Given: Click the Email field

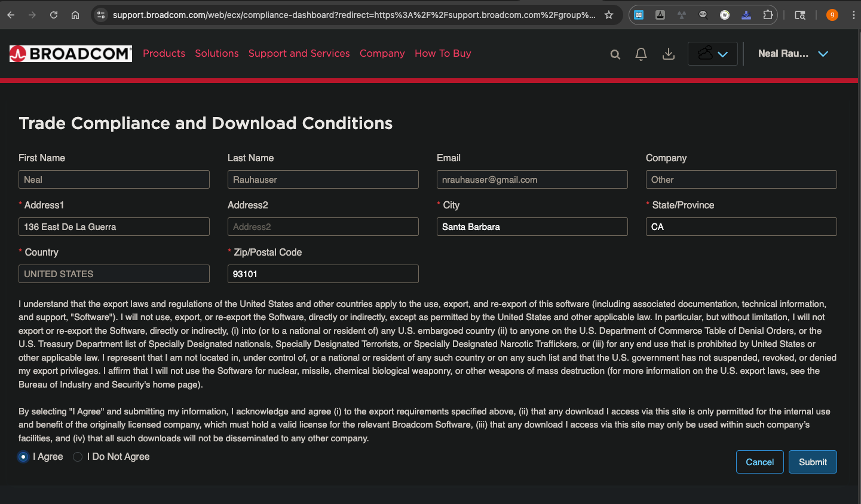Looking at the screenshot, I should click(x=532, y=180).
